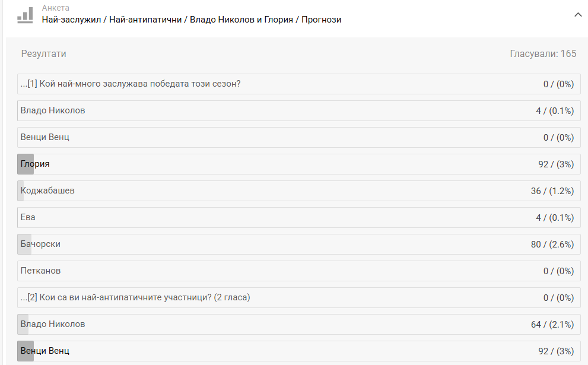This screenshot has height=365, width=588.
Task: Click the 80 / (2.6%) vote count
Action: [x=552, y=245]
